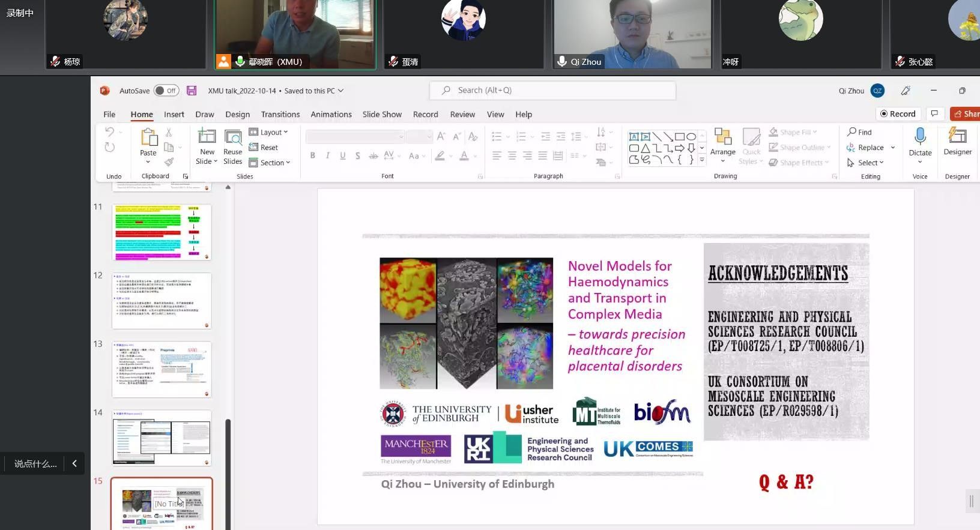This screenshot has width=980, height=530.
Task: Start Dictate with the microphone icon
Action: tap(920, 137)
